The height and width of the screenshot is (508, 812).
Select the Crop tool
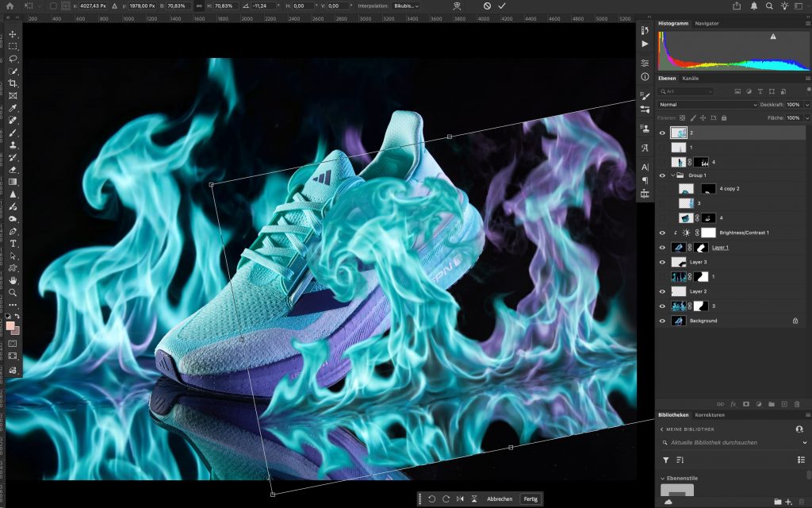pos(13,83)
